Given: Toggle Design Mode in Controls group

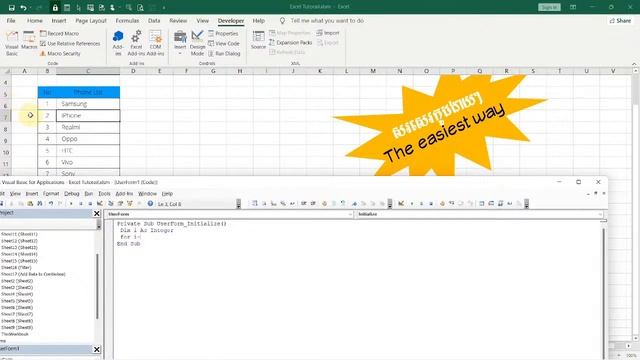Looking at the screenshot, I should (x=197, y=43).
